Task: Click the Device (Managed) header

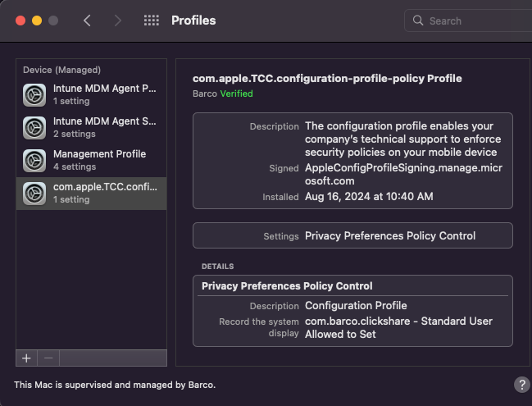Action: [x=61, y=70]
